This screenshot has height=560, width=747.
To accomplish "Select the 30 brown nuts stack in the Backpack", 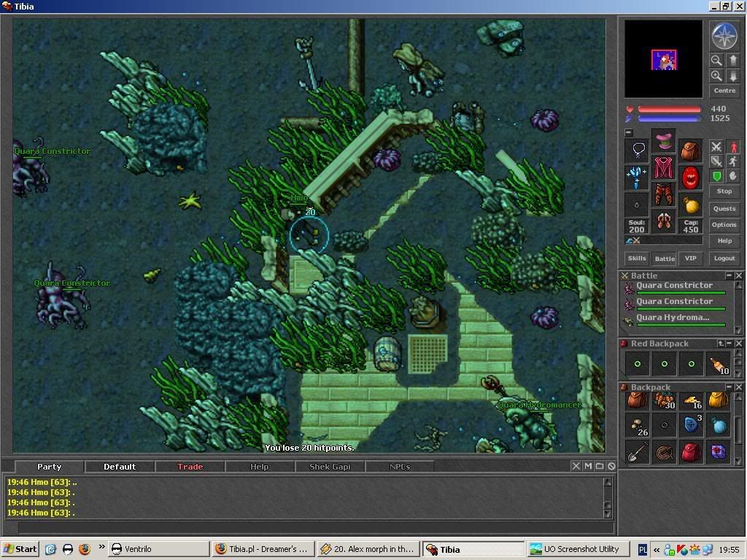I will (x=665, y=401).
